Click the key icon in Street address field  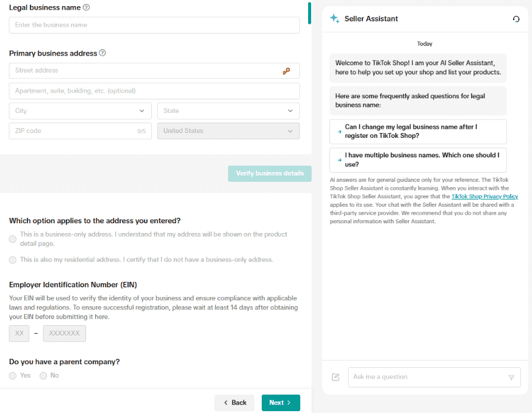pos(286,71)
